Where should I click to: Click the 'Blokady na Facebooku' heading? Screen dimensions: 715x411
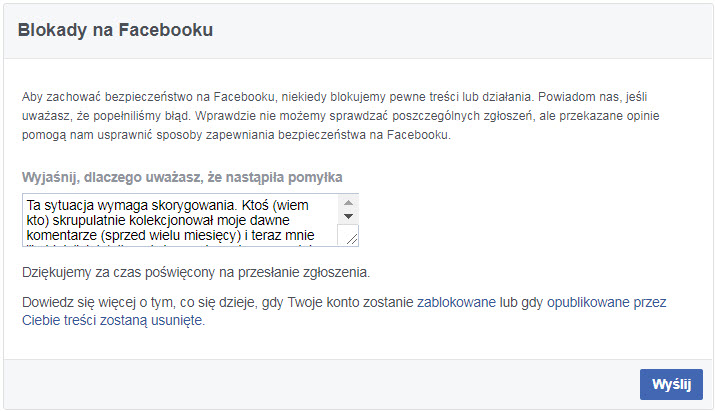coord(116,30)
